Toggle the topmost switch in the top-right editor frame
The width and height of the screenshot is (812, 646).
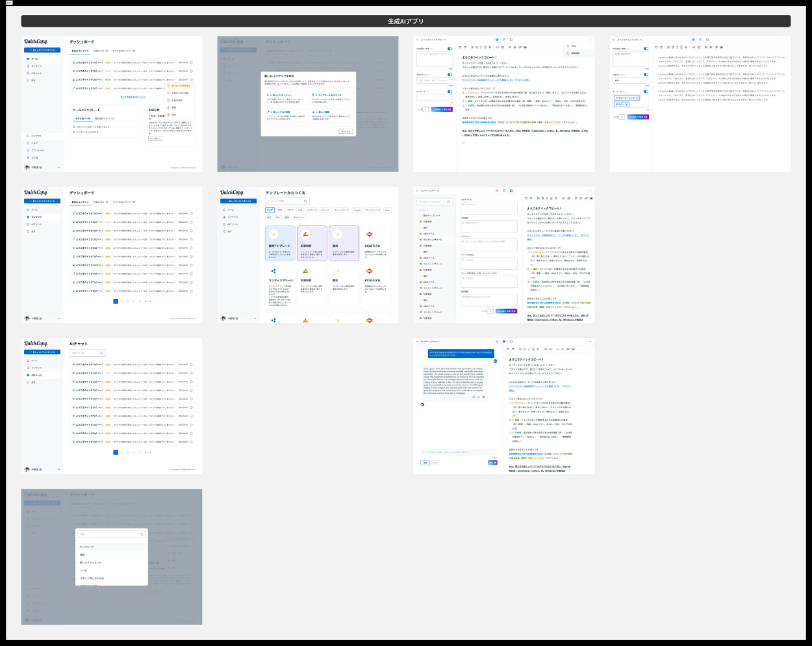[x=646, y=49]
